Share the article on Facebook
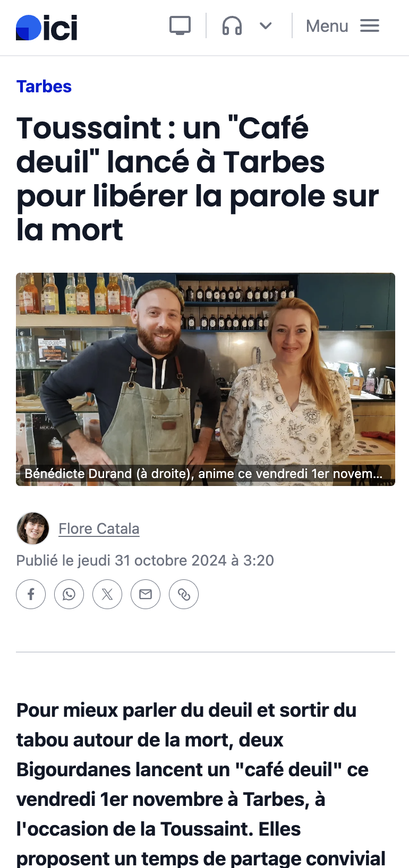 pos(31,594)
